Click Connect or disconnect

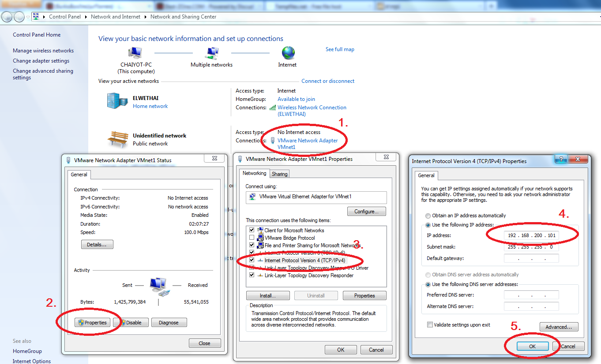click(x=328, y=81)
